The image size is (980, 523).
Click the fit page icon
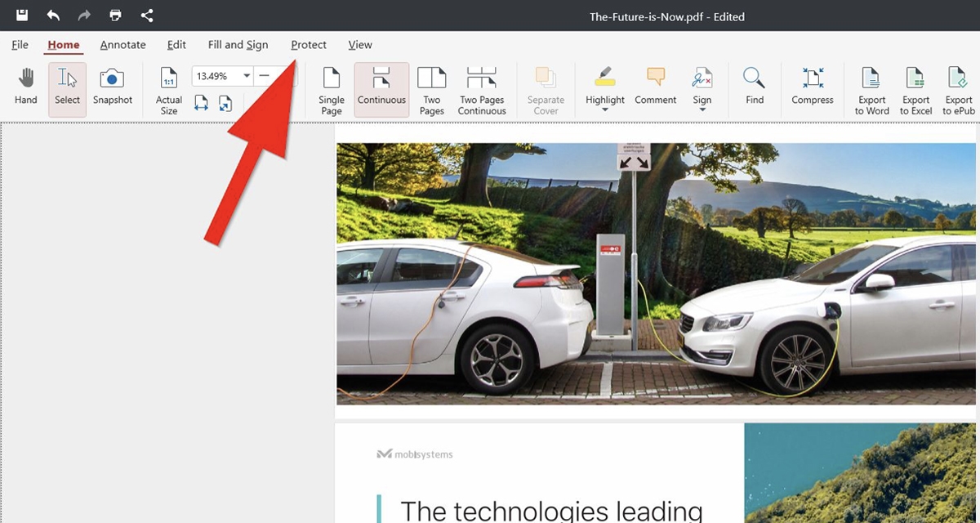[225, 103]
